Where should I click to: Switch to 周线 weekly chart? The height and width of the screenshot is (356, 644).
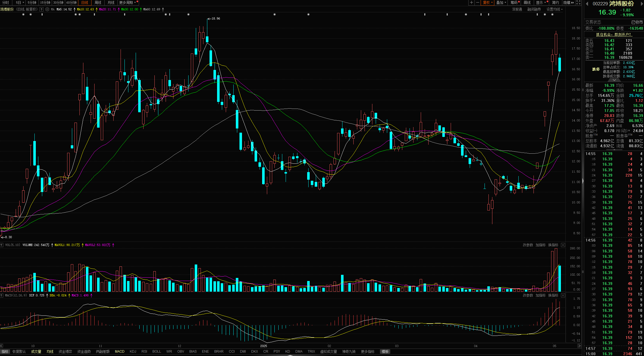click(98, 3)
